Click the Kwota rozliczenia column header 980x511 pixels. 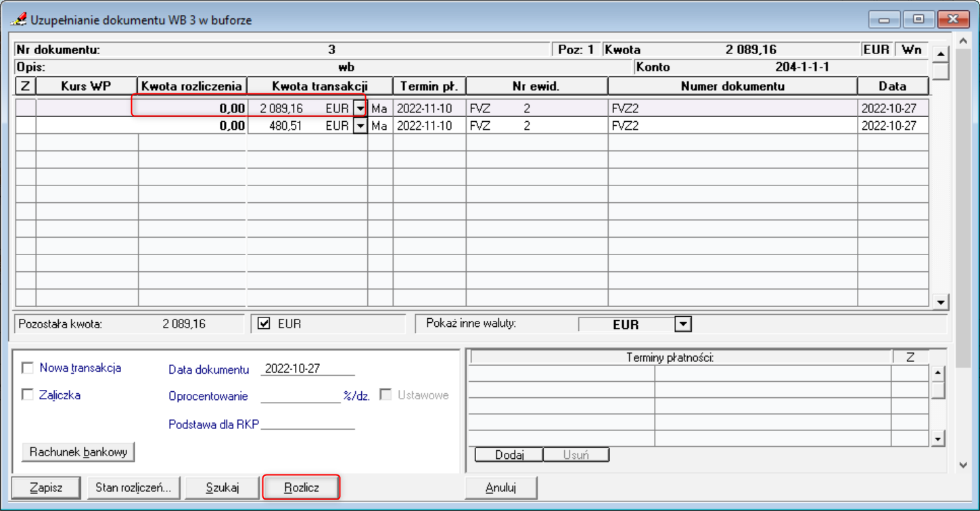pyautogui.click(x=192, y=86)
